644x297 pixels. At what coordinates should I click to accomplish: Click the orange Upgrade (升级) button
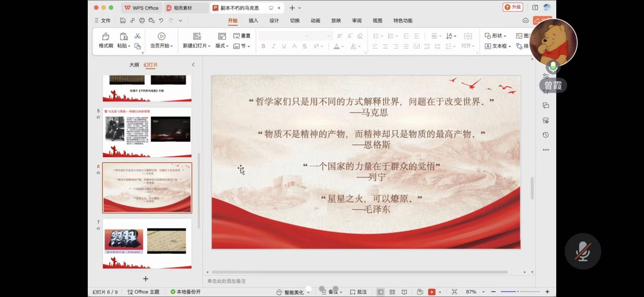click(x=513, y=8)
